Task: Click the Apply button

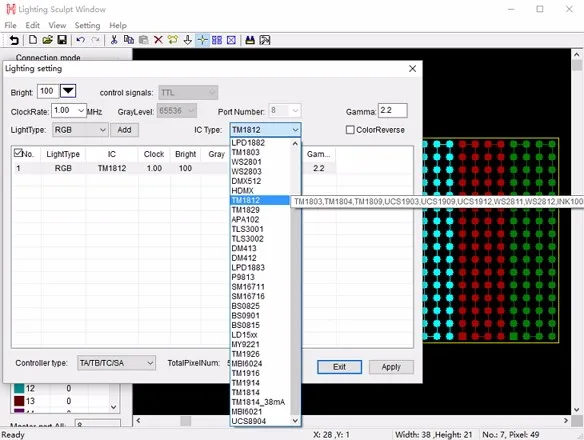Action: 391,367
